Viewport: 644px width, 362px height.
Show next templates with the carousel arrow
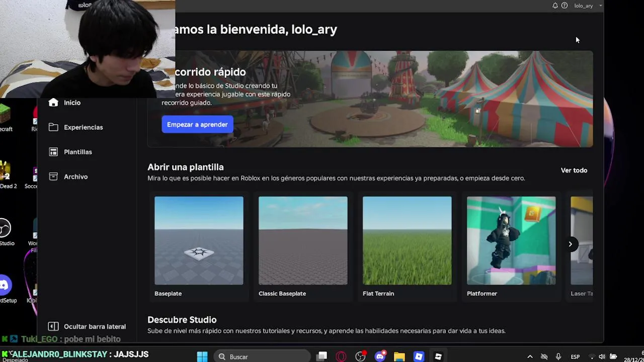(570, 244)
